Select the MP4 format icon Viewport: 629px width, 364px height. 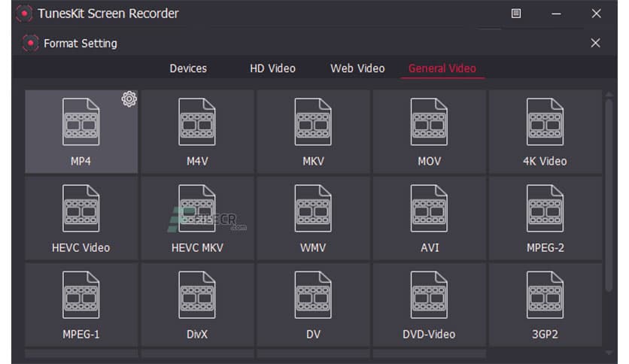(x=81, y=122)
